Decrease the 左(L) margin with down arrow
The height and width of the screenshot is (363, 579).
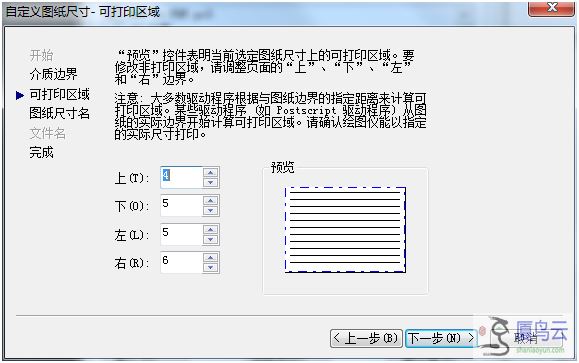[210, 239]
